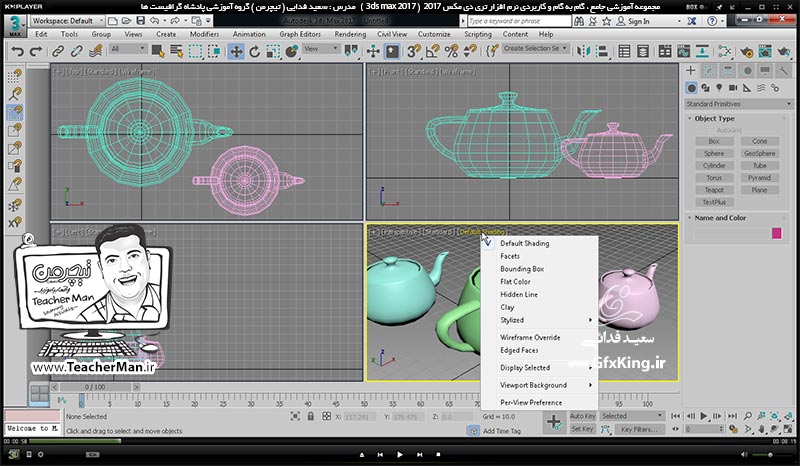
Task: Select the Cameras category icon
Action: pos(733,88)
